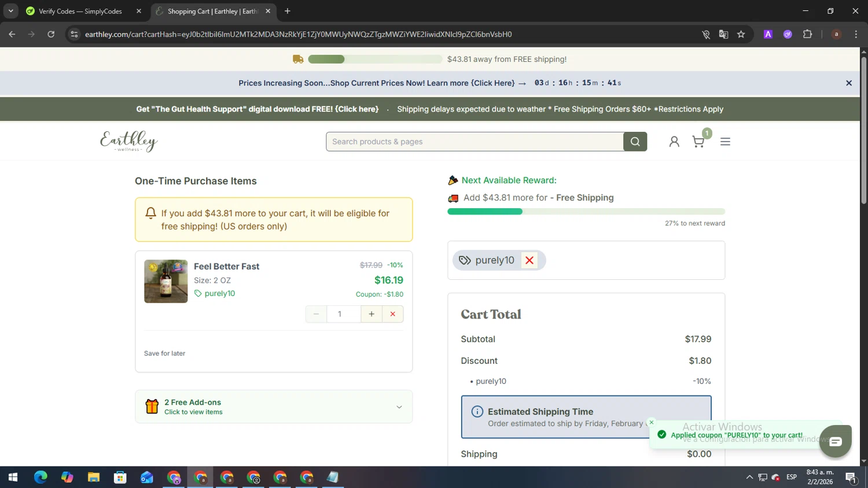Click the page vertical scrollbar

click(x=863, y=130)
